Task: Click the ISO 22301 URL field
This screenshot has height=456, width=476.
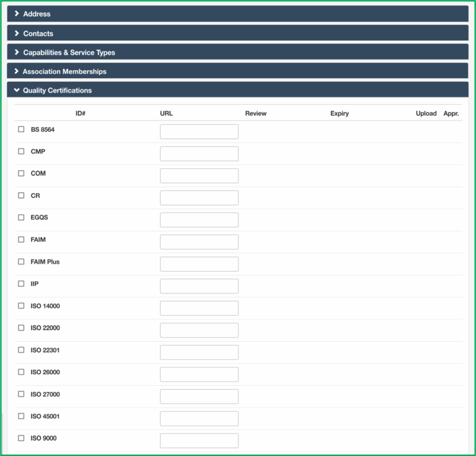Action: (199, 352)
